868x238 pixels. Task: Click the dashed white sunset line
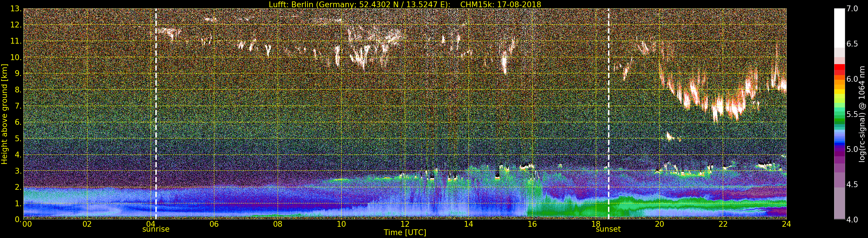pyautogui.click(x=609, y=114)
